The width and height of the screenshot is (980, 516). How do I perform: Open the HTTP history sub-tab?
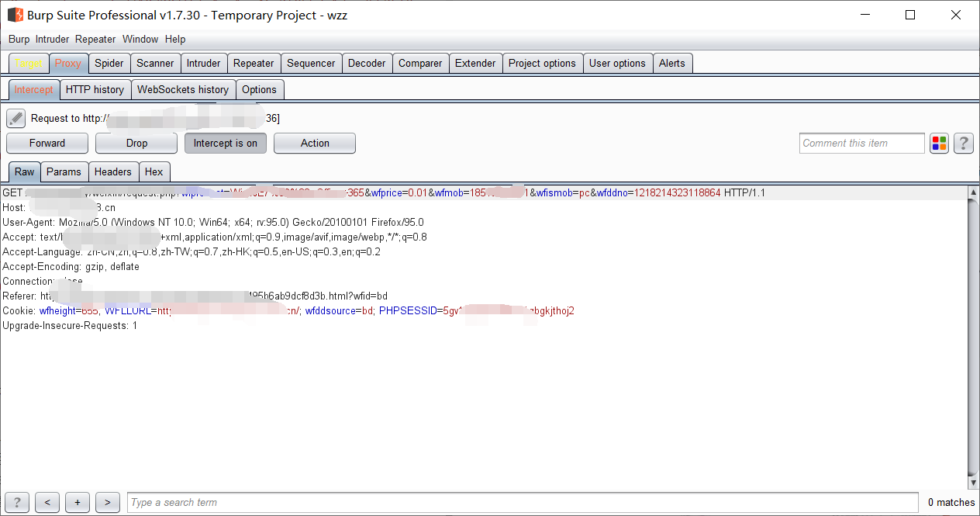95,89
